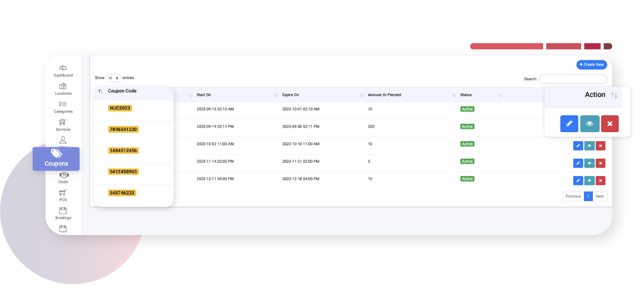Select the highlighted Coupons menu item
Viewport: 644px width, 293px height.
pos(56,159)
